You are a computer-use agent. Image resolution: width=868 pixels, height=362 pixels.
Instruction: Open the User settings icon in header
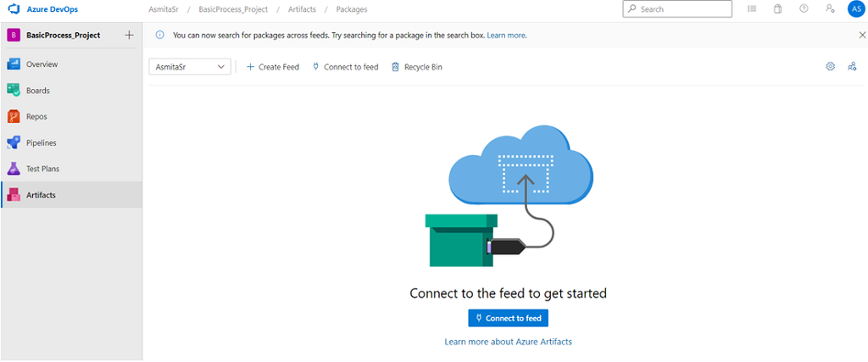coord(830,8)
